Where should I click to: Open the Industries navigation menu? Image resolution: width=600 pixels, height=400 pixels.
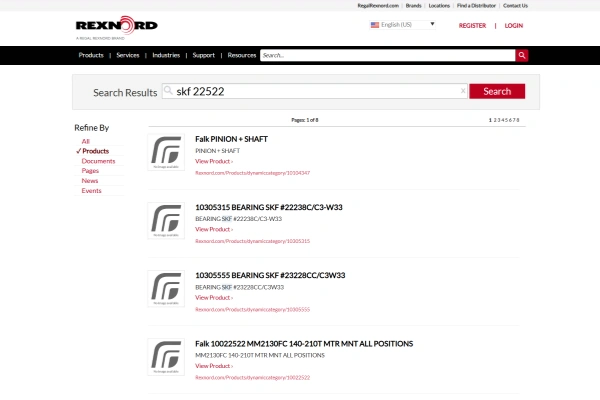tap(166, 55)
